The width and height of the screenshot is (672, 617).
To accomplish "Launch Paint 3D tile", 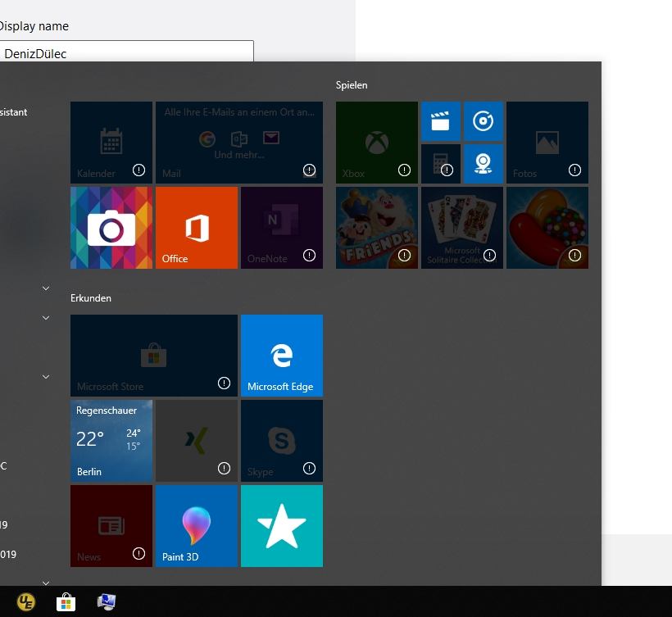I will tap(197, 526).
